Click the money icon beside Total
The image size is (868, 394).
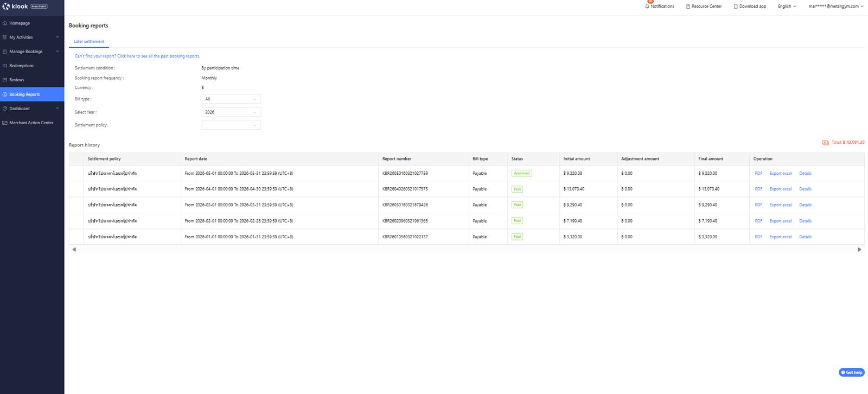point(825,143)
